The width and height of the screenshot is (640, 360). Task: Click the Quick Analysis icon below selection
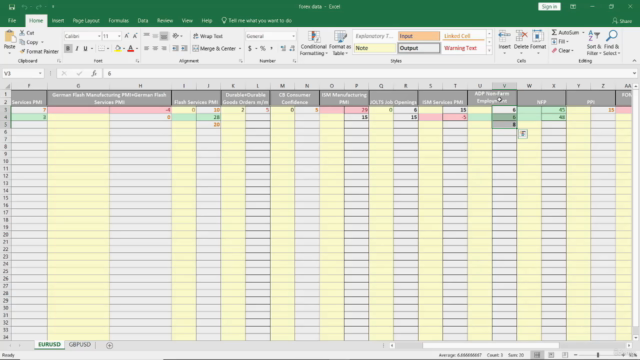coord(523,134)
